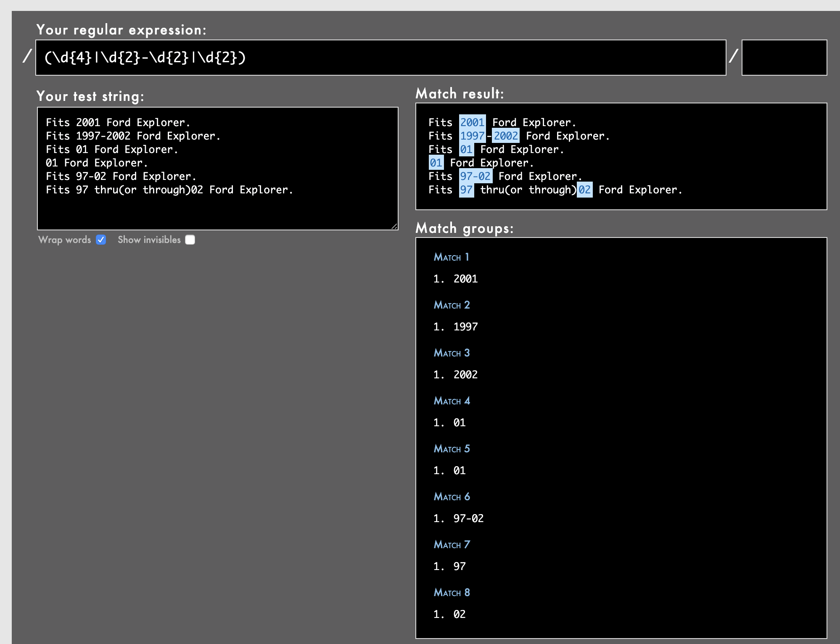Click the Match groups heading
The width and height of the screenshot is (840, 644).
tap(464, 228)
